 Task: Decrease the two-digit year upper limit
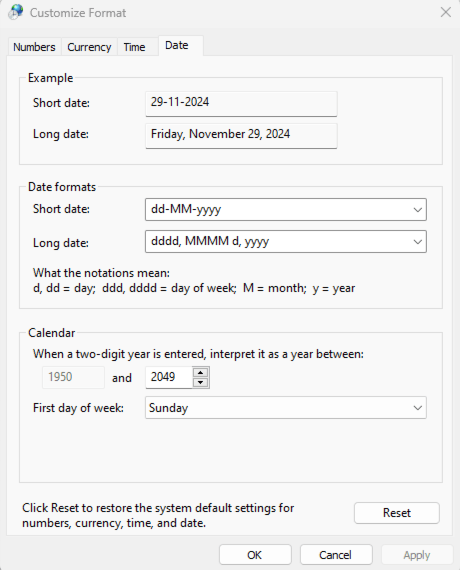pyautogui.click(x=200, y=382)
